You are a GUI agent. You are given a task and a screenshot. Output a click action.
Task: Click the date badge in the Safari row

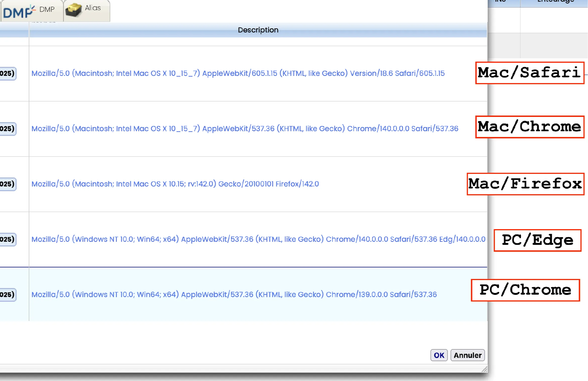tap(8, 73)
